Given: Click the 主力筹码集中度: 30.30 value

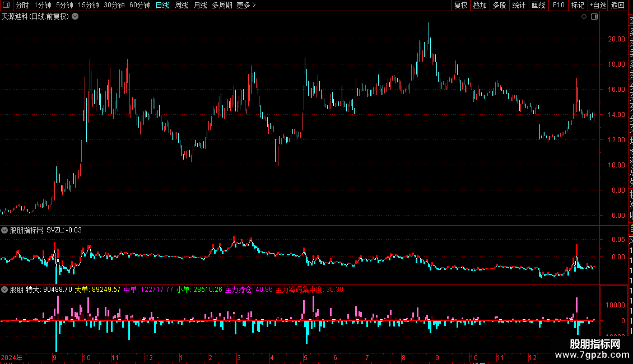Looking at the screenshot, I should click(x=309, y=290).
